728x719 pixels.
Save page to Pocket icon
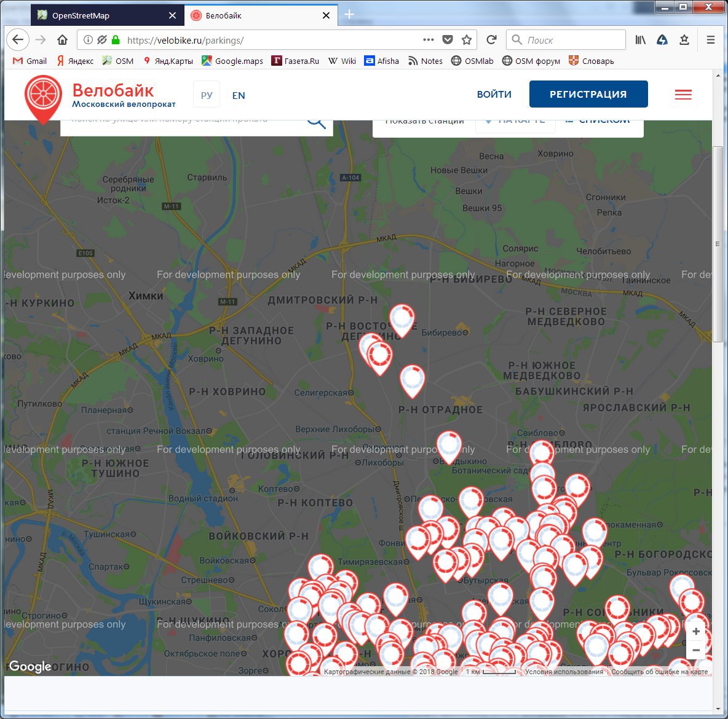click(448, 40)
